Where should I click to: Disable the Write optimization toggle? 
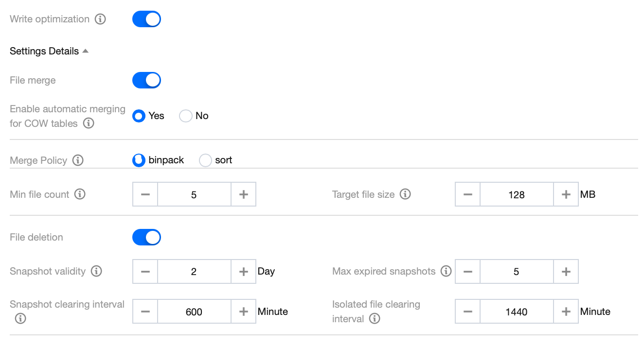coord(146,19)
